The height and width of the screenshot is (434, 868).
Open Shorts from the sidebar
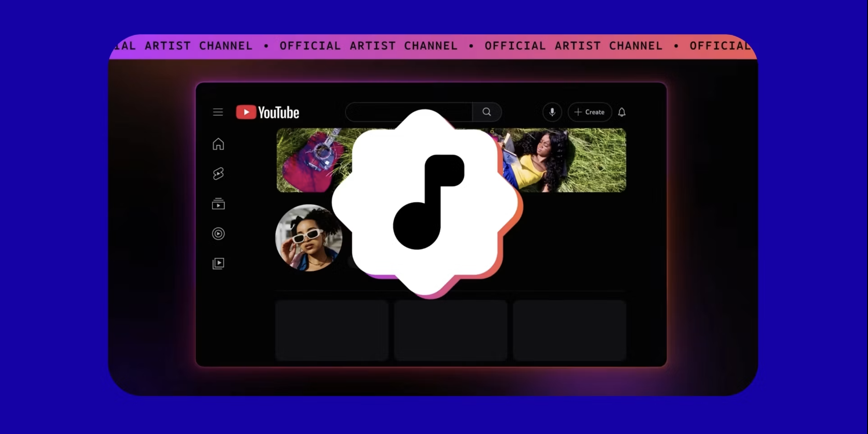[x=218, y=174]
